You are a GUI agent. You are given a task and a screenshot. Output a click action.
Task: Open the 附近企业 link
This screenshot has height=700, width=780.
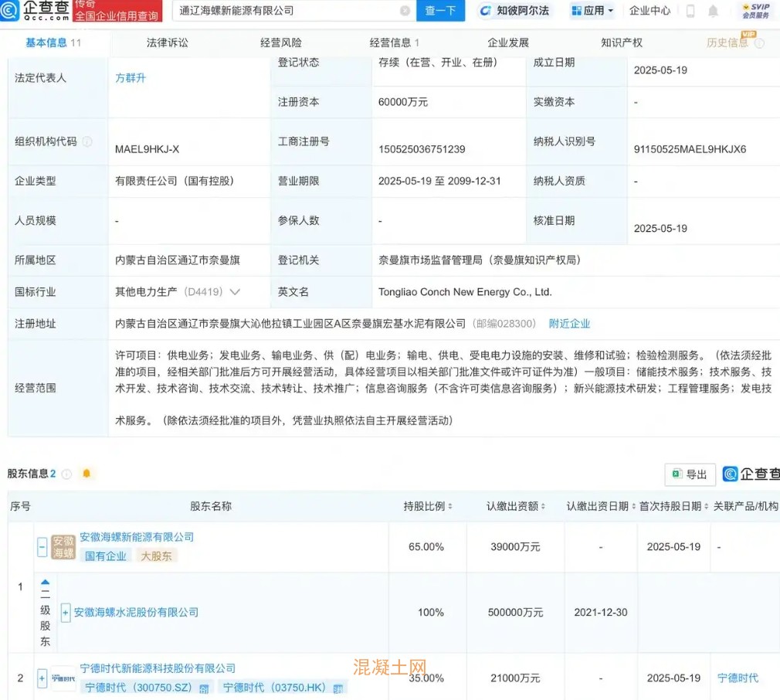pyautogui.click(x=569, y=324)
